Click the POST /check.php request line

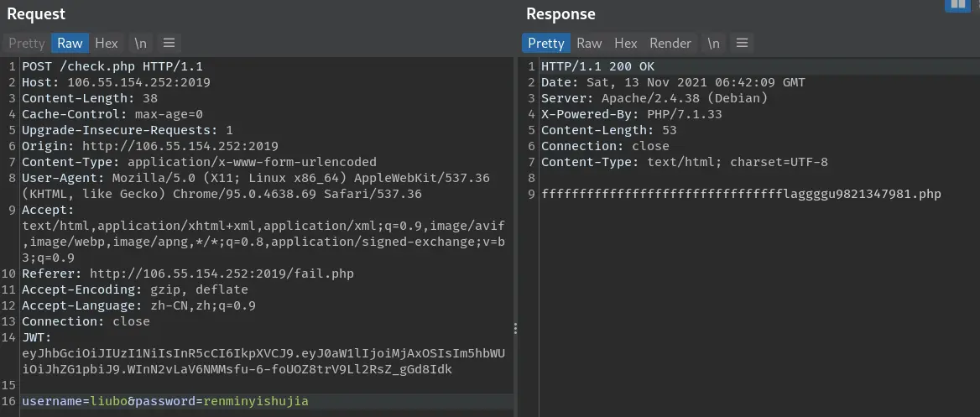pos(112,66)
